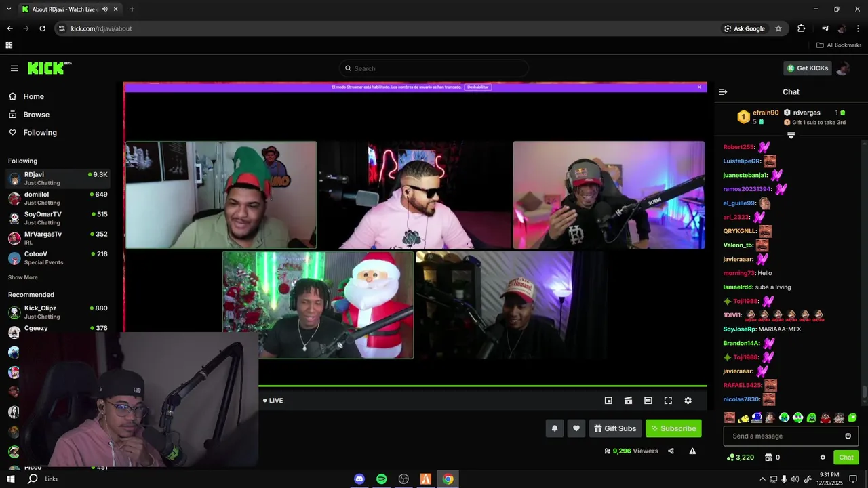Open Following in the sidebar

pyautogui.click(x=40, y=133)
